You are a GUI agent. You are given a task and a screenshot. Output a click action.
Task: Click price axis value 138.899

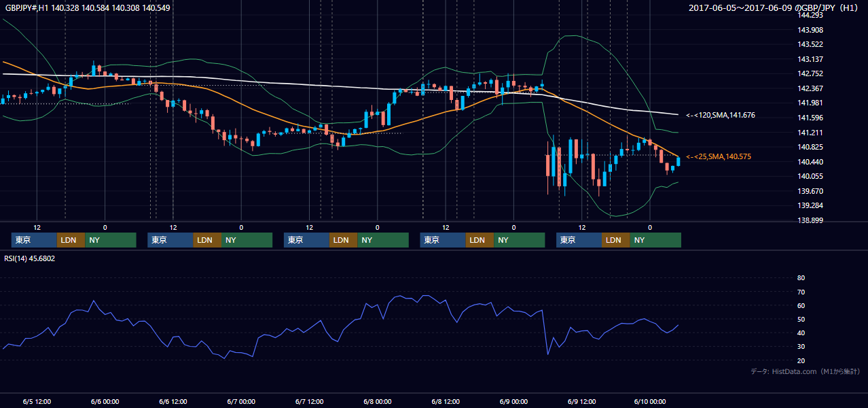tap(810, 220)
